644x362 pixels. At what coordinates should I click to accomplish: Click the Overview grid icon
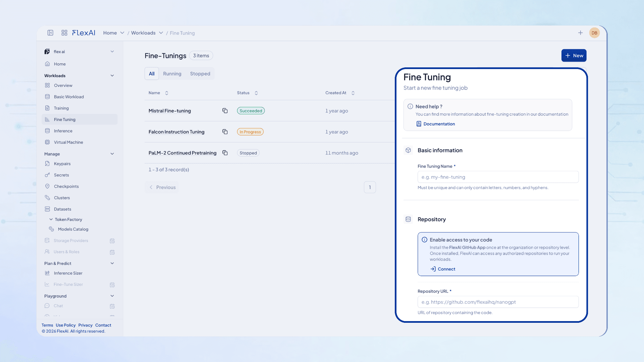click(47, 85)
